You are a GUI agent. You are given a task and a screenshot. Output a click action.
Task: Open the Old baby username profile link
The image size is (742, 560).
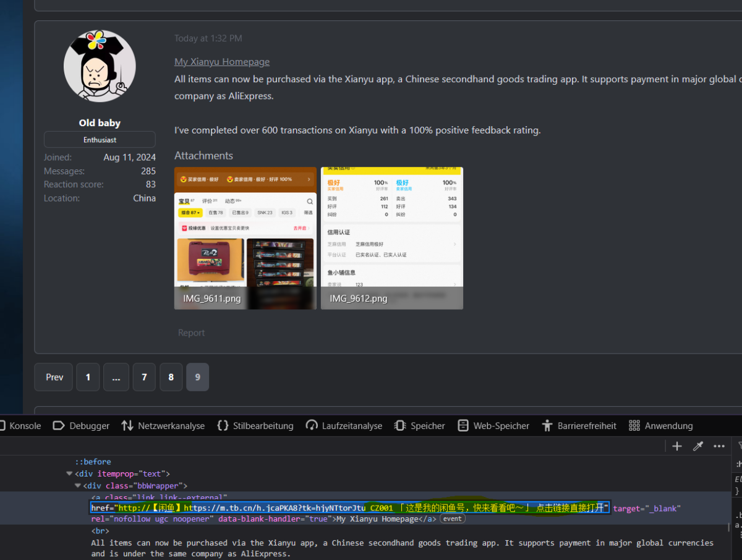click(100, 123)
